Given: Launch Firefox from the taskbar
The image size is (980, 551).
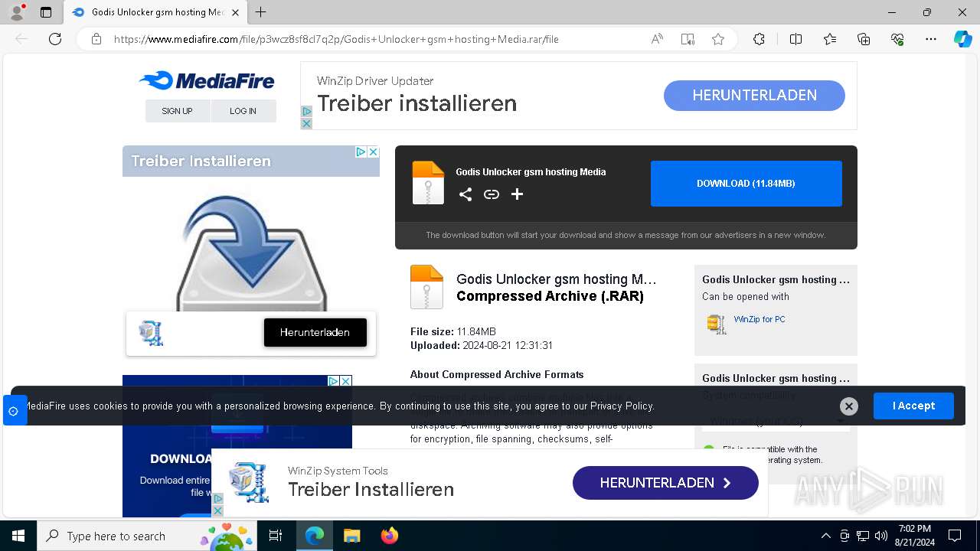Looking at the screenshot, I should [390, 536].
